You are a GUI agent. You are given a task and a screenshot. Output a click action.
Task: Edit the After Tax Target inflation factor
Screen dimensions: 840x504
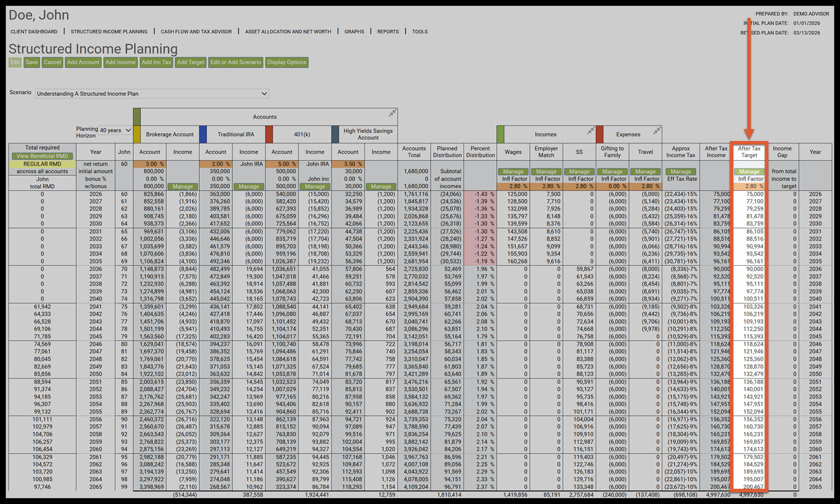tap(749, 187)
